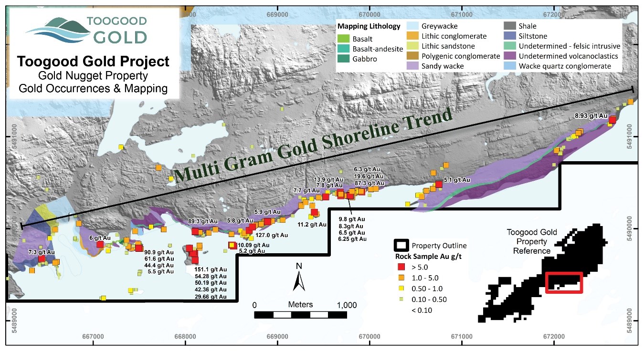Viewport: 644px width, 351px height.
Task: Click the red rectangle in property reference inset
Action: [x=564, y=283]
